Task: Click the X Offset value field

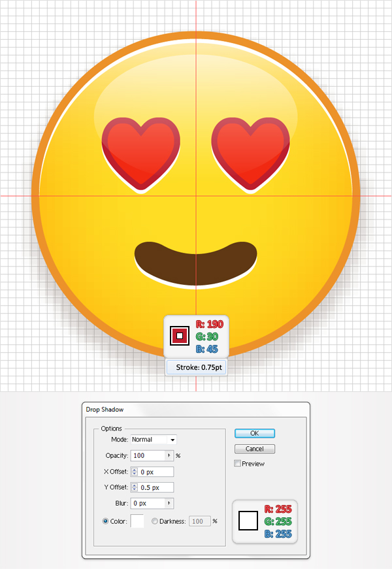Action: (156, 472)
